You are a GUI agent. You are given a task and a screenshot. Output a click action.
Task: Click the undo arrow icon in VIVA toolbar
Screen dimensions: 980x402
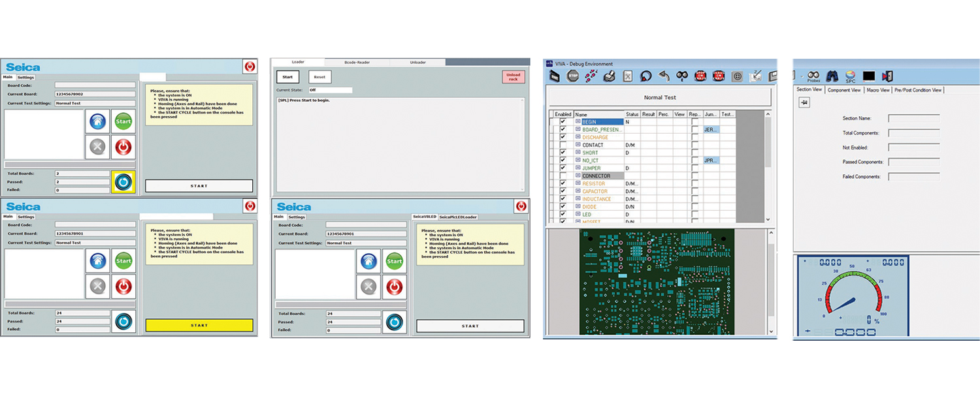coord(664,76)
